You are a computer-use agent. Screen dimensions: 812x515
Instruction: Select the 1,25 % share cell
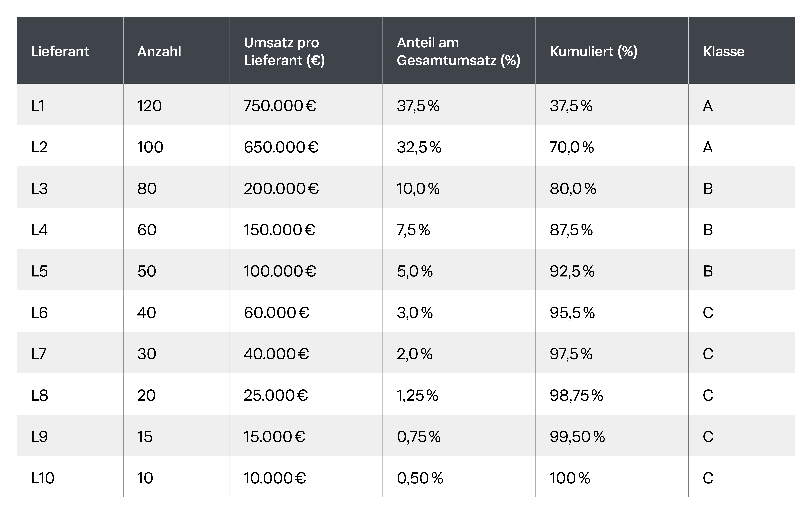pyautogui.click(x=417, y=395)
